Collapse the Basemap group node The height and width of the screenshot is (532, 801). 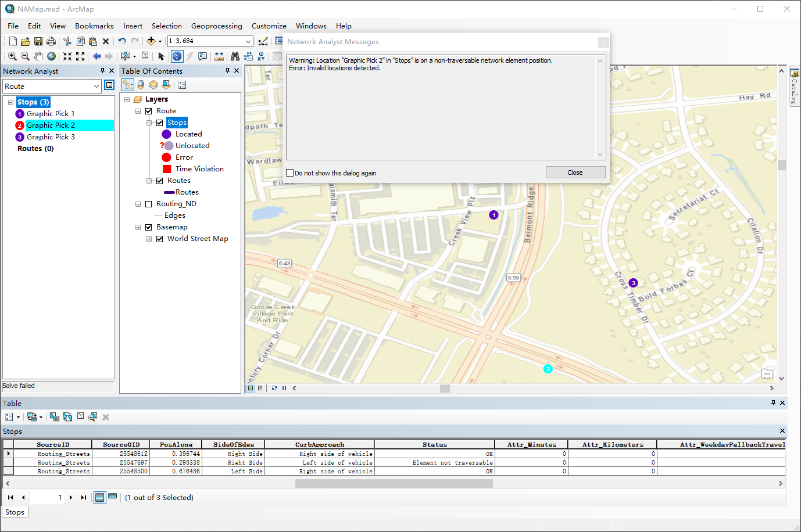click(x=138, y=227)
